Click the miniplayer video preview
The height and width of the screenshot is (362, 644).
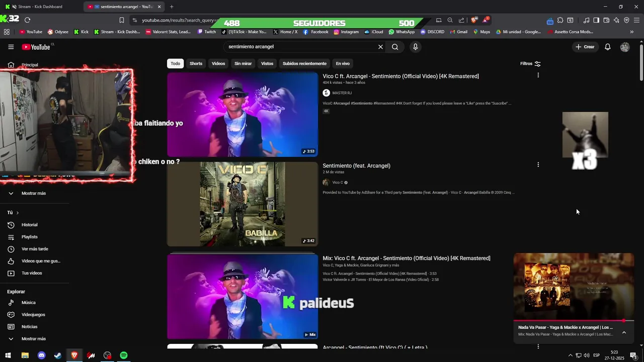[x=574, y=286]
